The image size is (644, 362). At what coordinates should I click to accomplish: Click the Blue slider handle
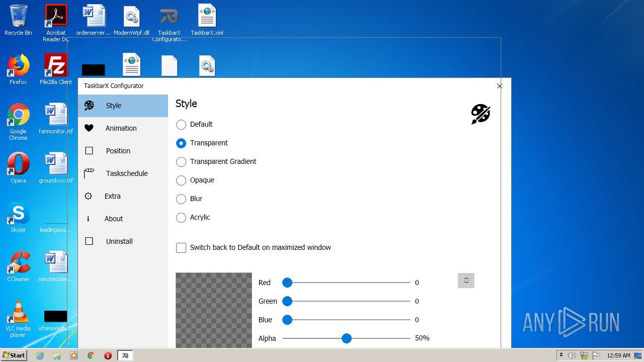pos(287,320)
